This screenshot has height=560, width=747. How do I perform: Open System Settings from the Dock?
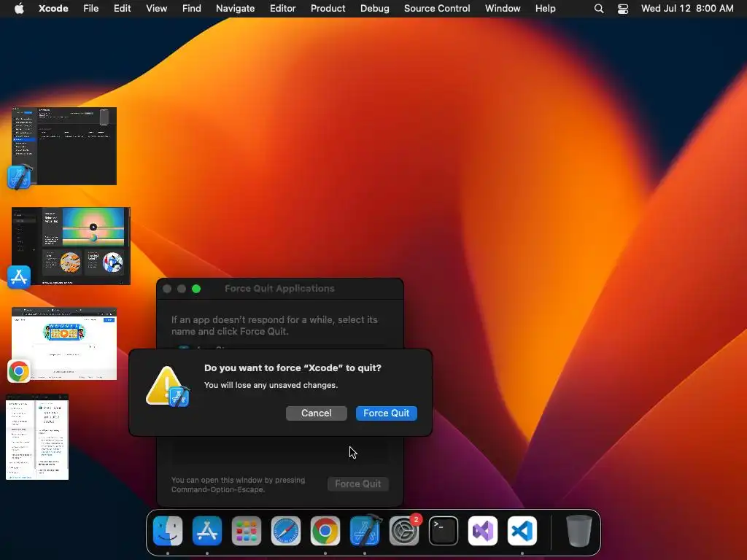404,531
